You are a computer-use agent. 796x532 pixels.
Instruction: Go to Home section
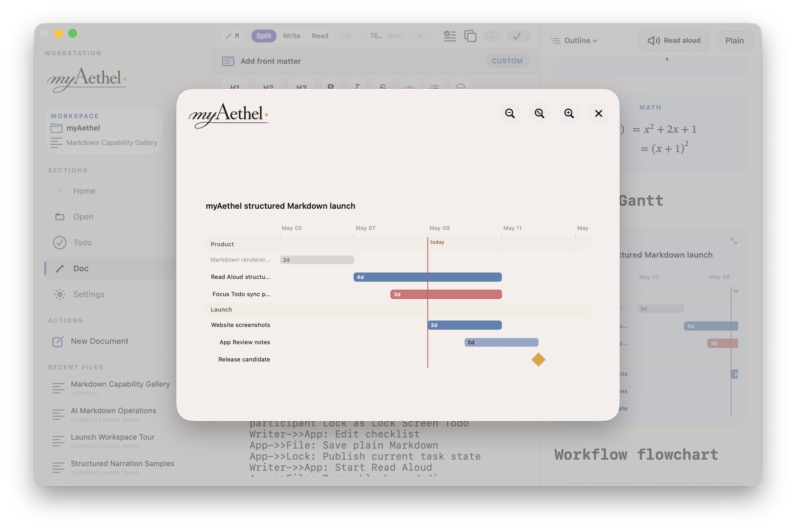coord(111,191)
